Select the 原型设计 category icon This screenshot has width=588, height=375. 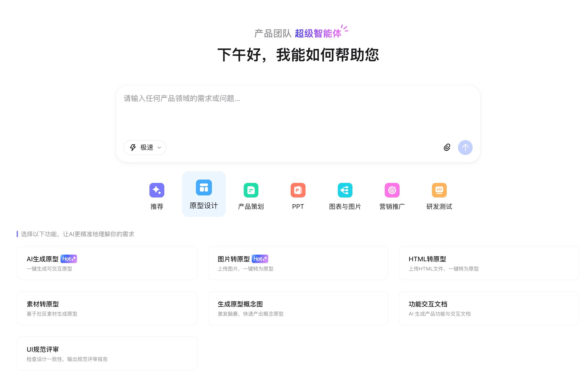(x=204, y=187)
